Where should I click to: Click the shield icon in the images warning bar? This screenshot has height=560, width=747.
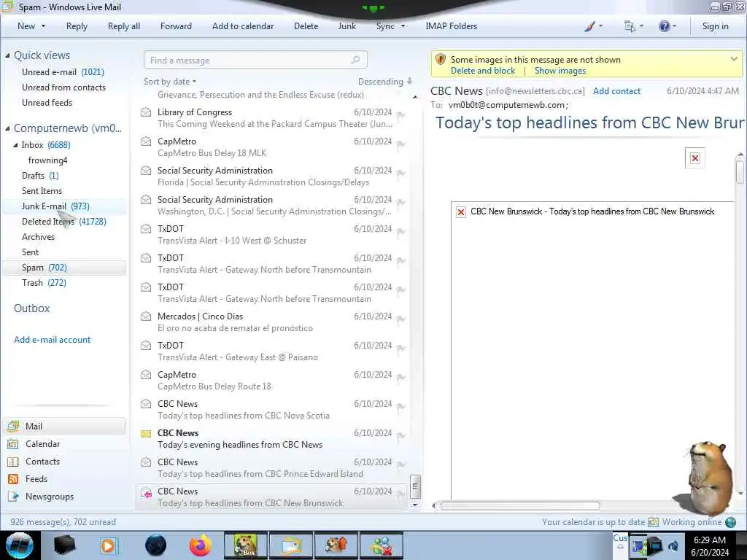click(x=440, y=60)
